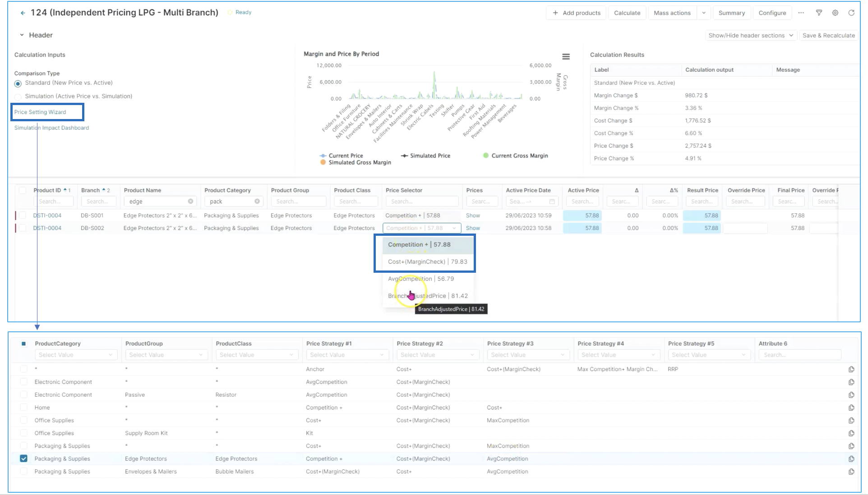Expand the Mass actions dropdown arrow
Image resolution: width=868 pixels, height=495 pixels.
pos(704,13)
